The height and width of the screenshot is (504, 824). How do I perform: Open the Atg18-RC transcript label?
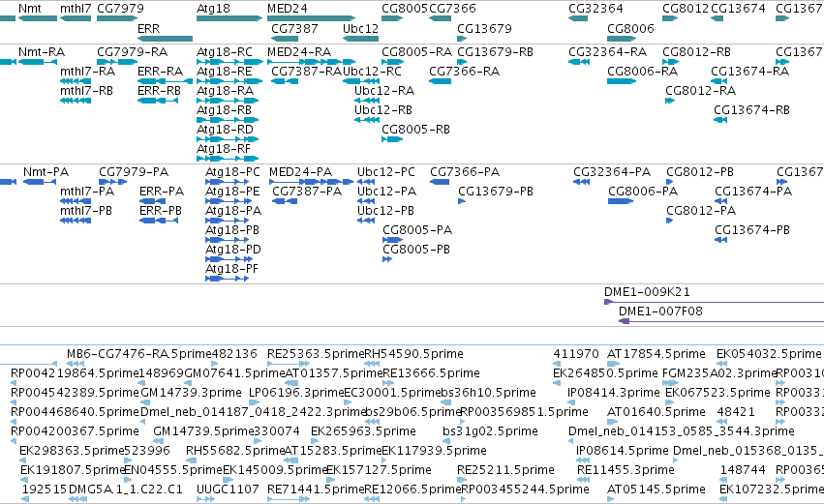pyautogui.click(x=224, y=52)
